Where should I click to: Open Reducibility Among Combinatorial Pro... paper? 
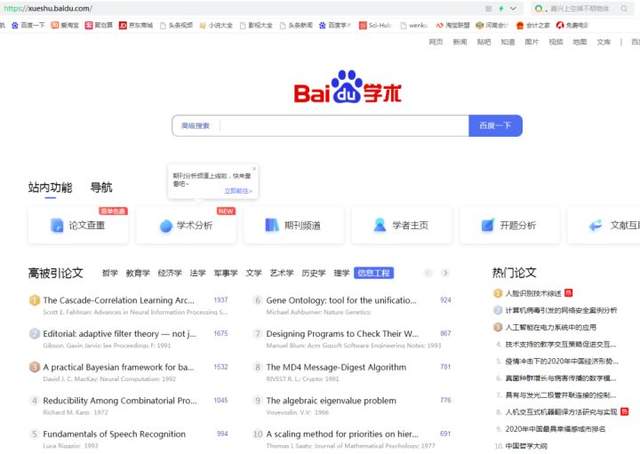[x=120, y=401]
